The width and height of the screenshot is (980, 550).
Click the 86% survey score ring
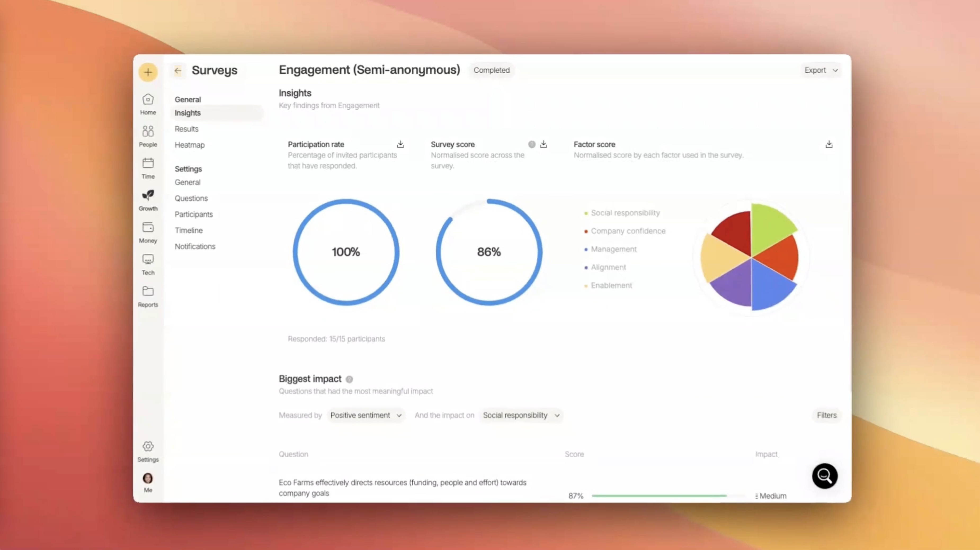[x=489, y=252]
